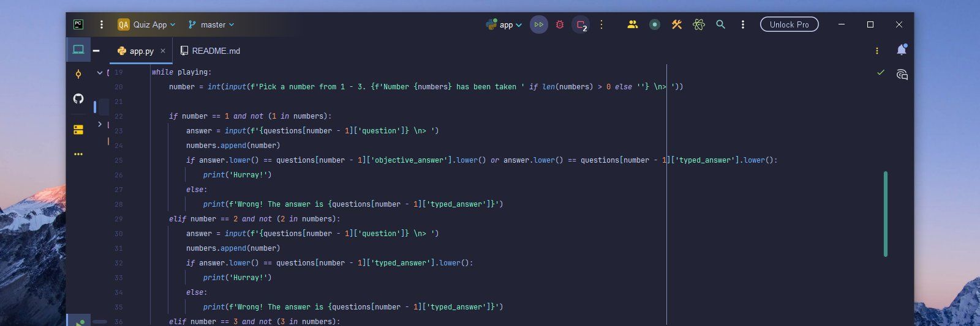Click the Stop button with badge 2
Image resolution: width=980 pixels, height=326 pixels.
pos(581,24)
